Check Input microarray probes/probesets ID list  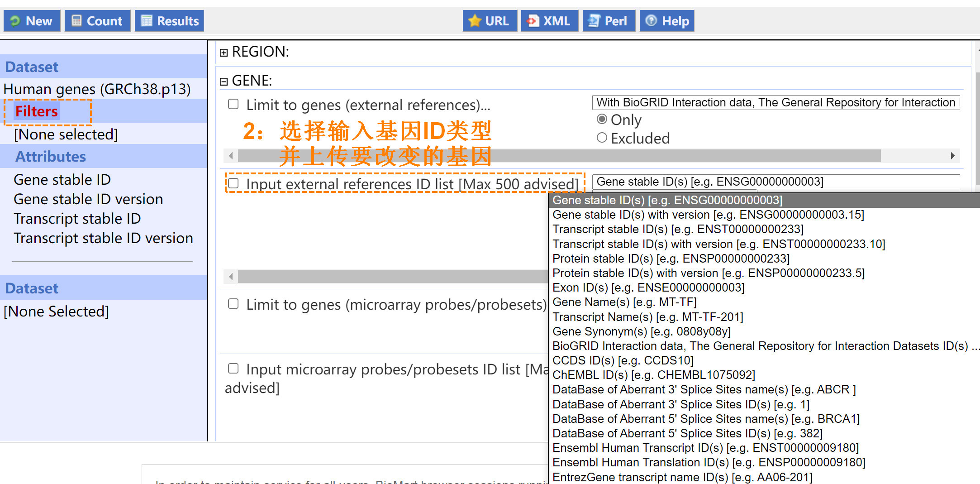pyautogui.click(x=233, y=369)
